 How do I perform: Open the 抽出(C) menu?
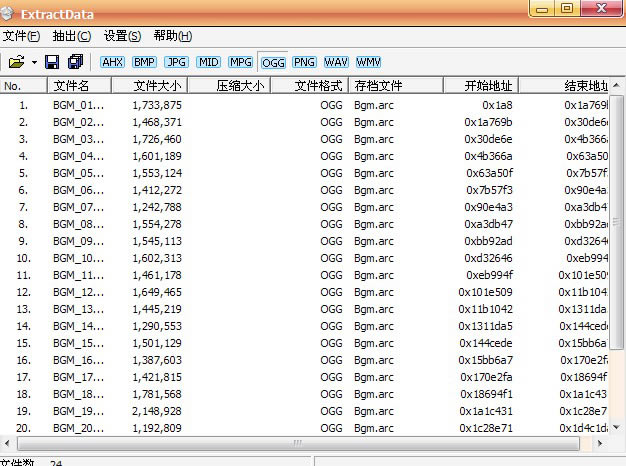[71, 36]
